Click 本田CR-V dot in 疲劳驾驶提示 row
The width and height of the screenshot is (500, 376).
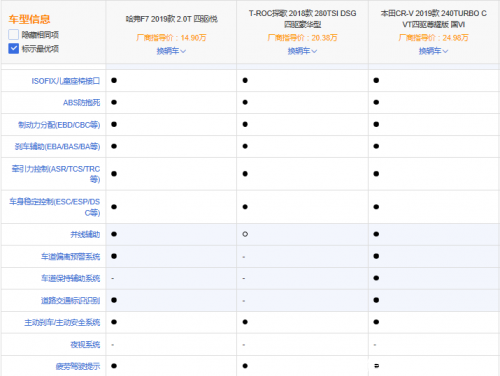(x=376, y=366)
